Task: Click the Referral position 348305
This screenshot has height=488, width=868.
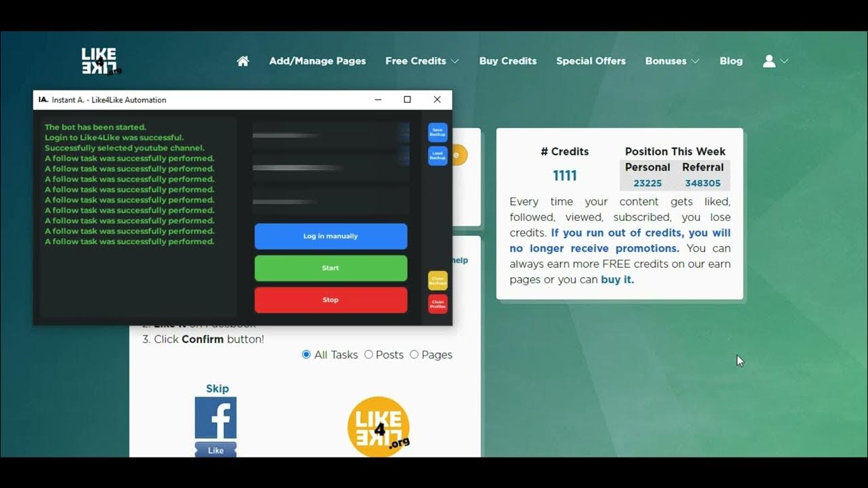Action: tap(703, 183)
